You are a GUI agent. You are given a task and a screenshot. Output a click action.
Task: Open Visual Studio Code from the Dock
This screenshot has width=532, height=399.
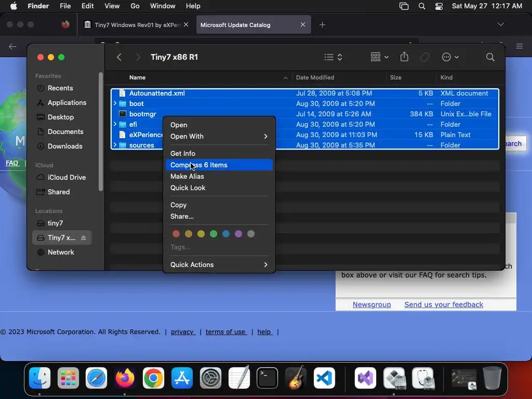[x=324, y=378]
